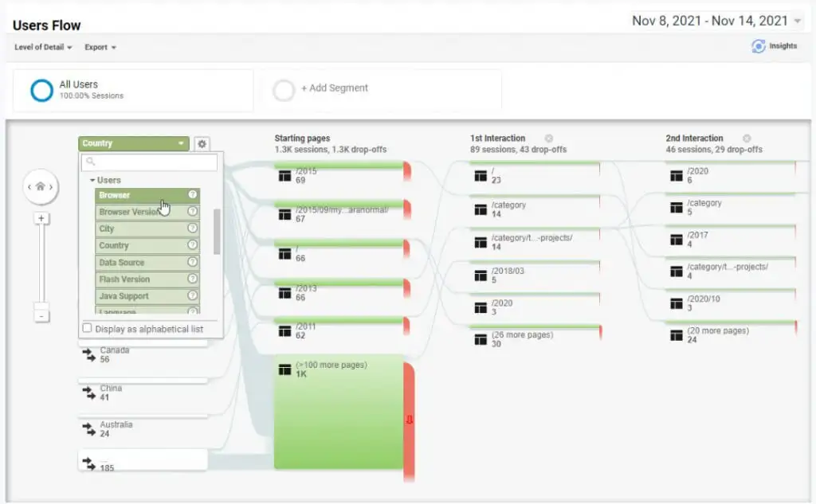Click Australia traffic arrow icon

tap(88, 429)
